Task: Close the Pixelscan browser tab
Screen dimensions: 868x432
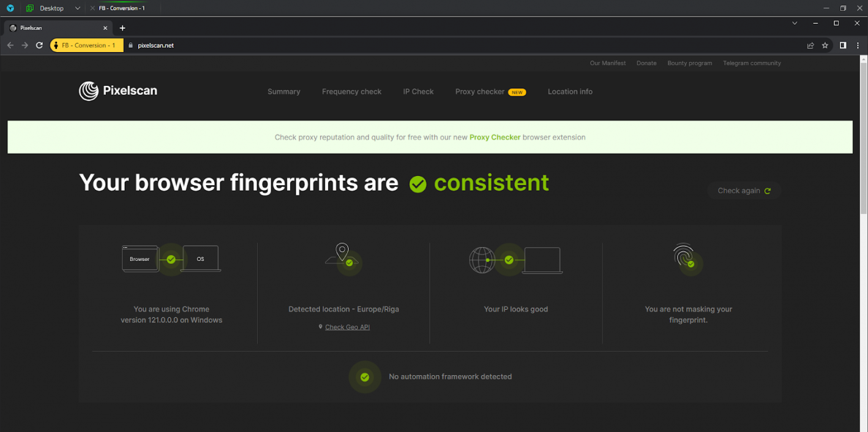Action: (105, 28)
